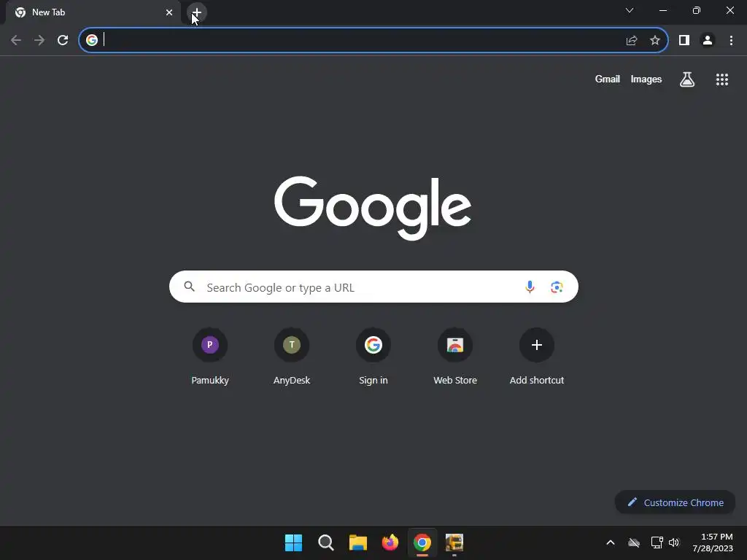747x560 pixels.
Task: Open File Explorer from taskbar
Action: click(357, 542)
